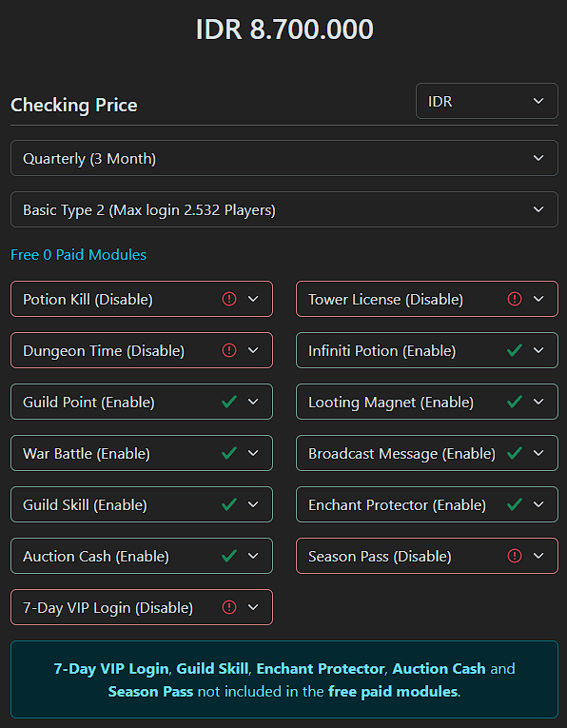Viewport: 567px width, 728px height.
Task: Expand the Guild Skill (Enable) chevron
Action: [253, 504]
